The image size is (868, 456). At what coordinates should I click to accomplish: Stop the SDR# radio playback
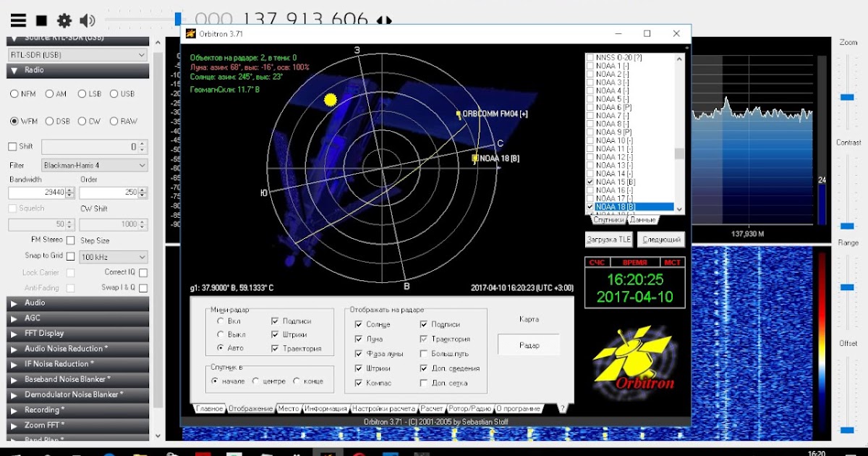pos(42,21)
